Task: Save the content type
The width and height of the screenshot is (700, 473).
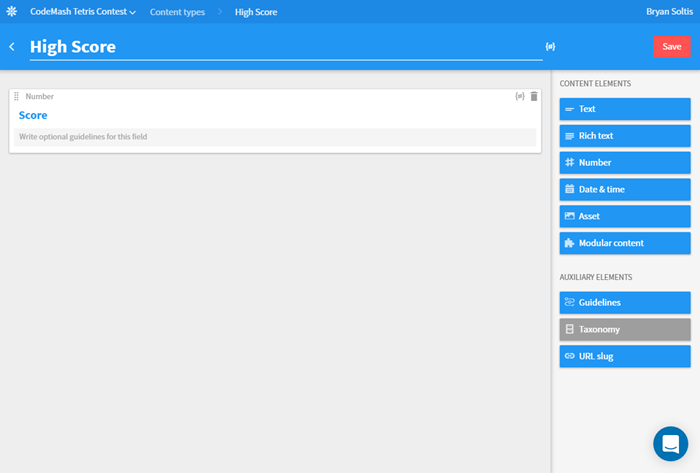Action: (x=671, y=46)
